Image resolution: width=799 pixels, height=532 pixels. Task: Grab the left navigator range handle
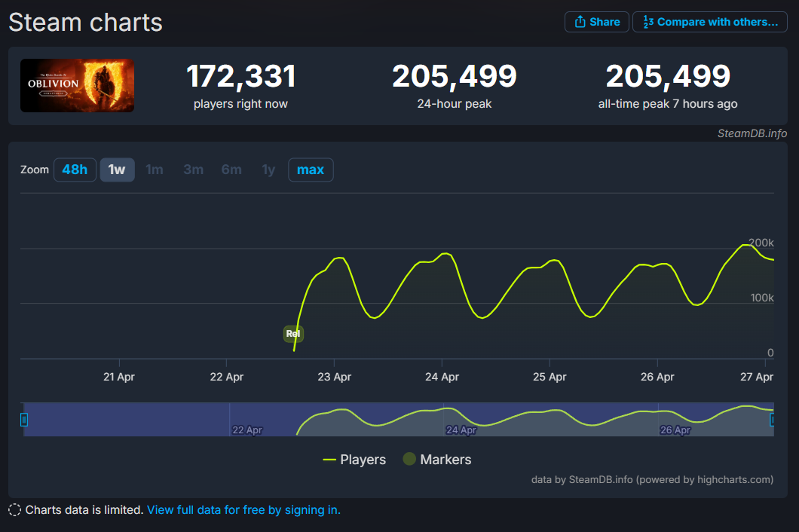point(23,420)
